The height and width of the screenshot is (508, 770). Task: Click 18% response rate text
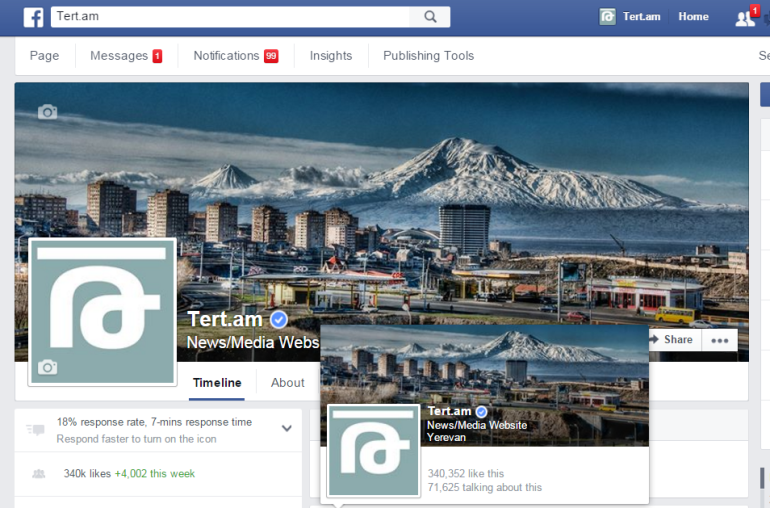(154, 422)
